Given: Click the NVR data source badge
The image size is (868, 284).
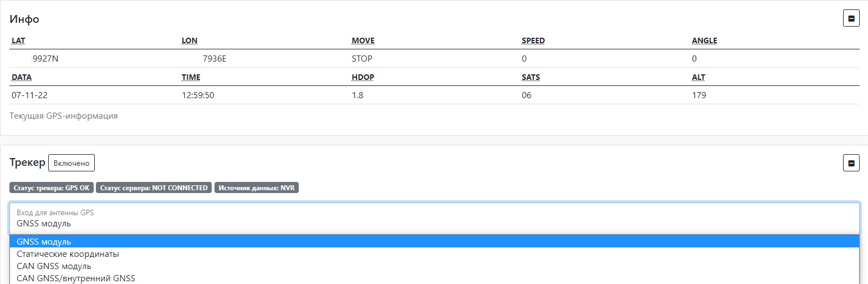Looking at the screenshot, I should 257,188.
